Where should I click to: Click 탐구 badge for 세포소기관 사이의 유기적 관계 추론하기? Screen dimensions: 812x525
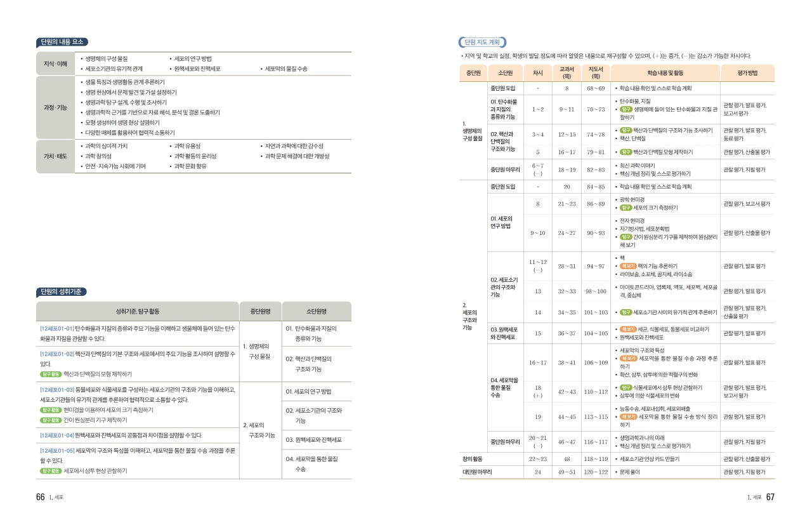pos(625,312)
